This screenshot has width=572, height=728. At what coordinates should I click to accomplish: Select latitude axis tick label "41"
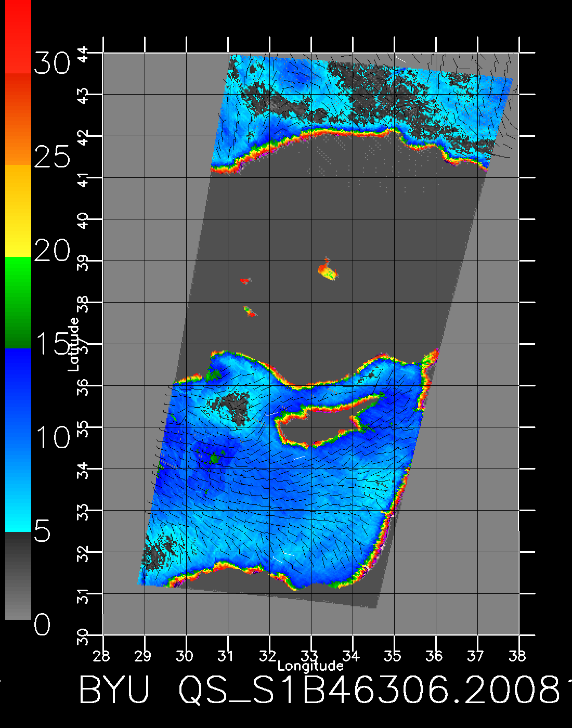(83, 179)
